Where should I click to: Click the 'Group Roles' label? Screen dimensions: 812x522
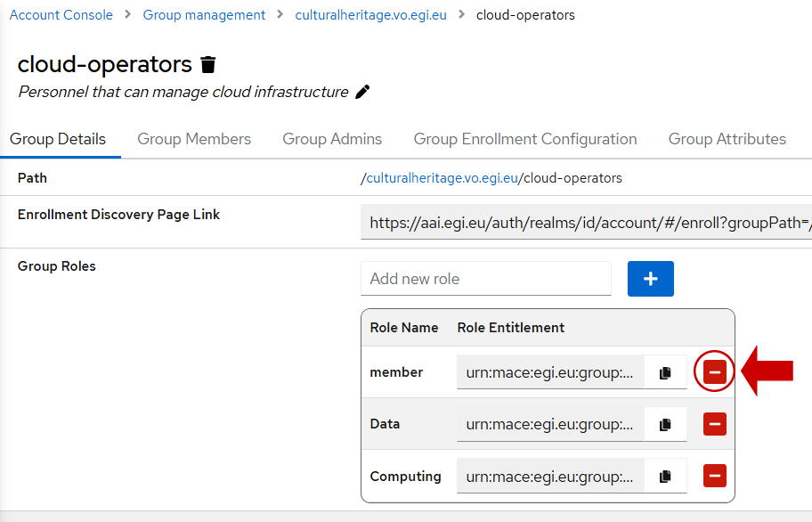tap(56, 266)
